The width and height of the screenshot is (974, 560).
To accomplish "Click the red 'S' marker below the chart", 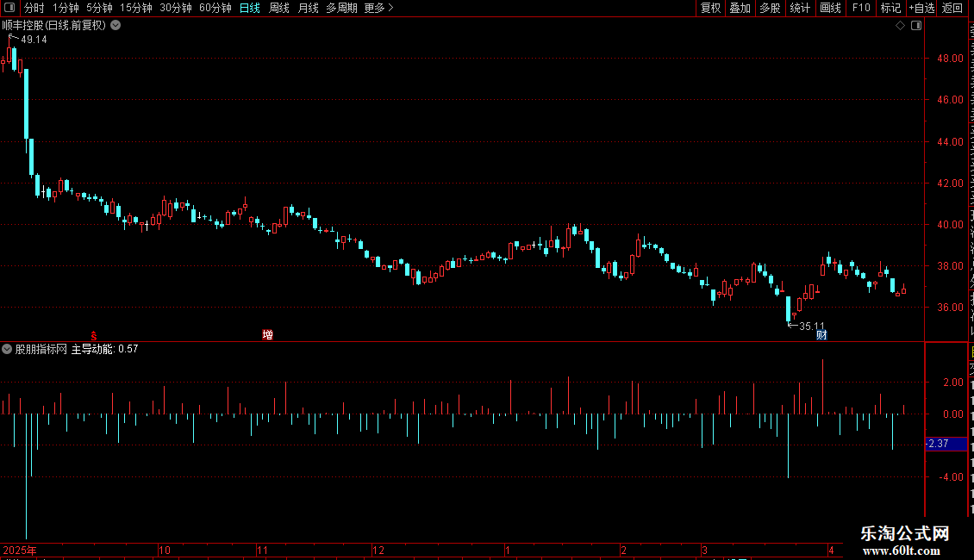I will click(94, 335).
